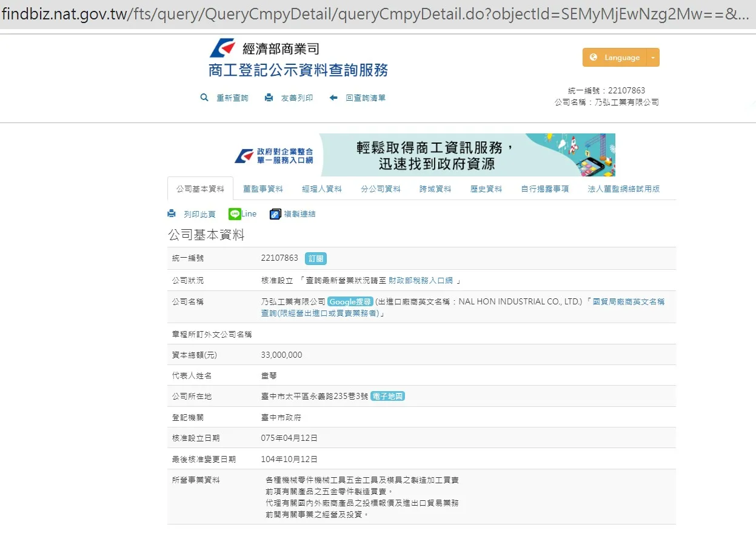The height and width of the screenshot is (533, 756).
Task: Switch to the 董監事資料 tab
Action: point(263,189)
